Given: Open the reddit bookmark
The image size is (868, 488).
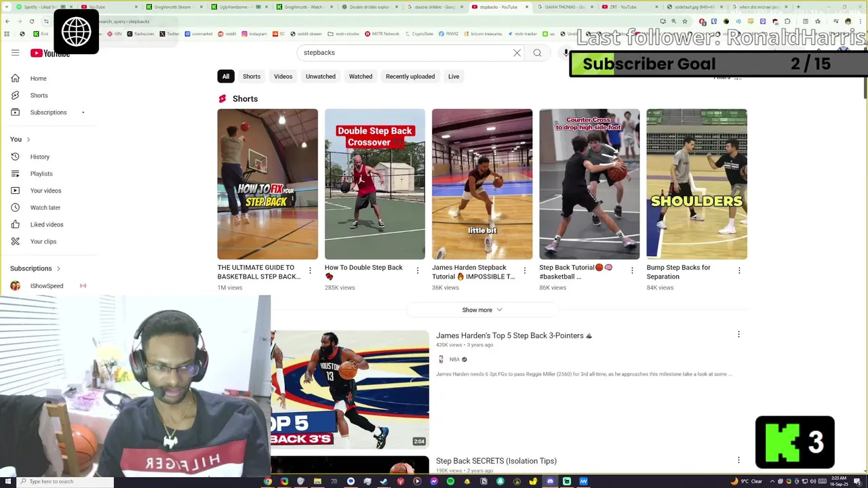Looking at the screenshot, I should coord(228,34).
